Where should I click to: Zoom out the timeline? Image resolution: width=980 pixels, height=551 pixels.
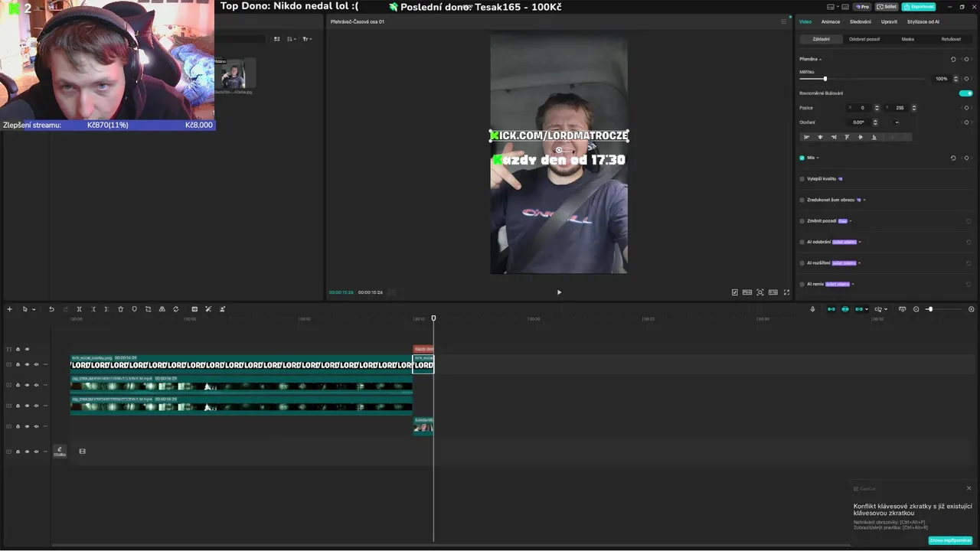tap(916, 309)
